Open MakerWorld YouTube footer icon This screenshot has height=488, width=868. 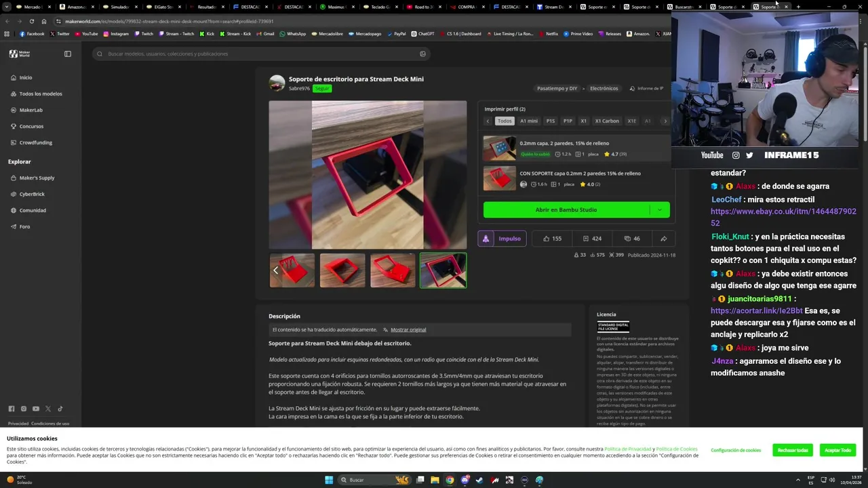pyautogui.click(x=36, y=409)
